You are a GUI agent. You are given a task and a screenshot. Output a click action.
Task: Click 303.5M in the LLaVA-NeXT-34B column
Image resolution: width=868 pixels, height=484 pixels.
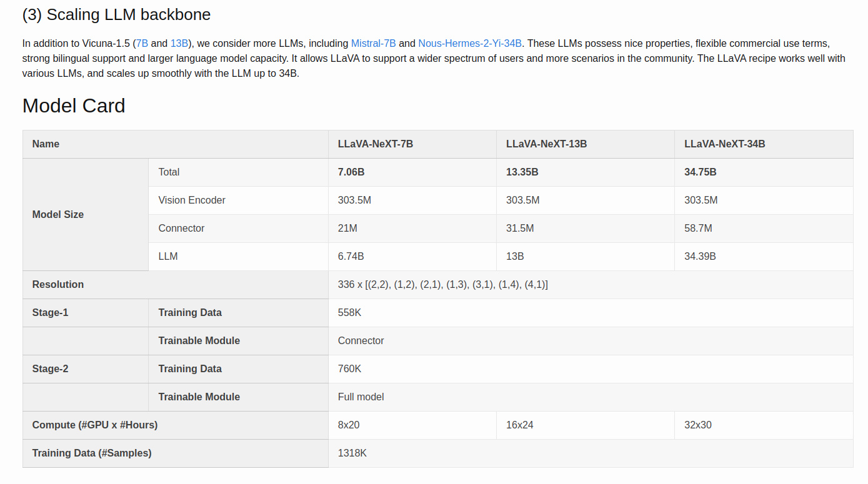701,200
